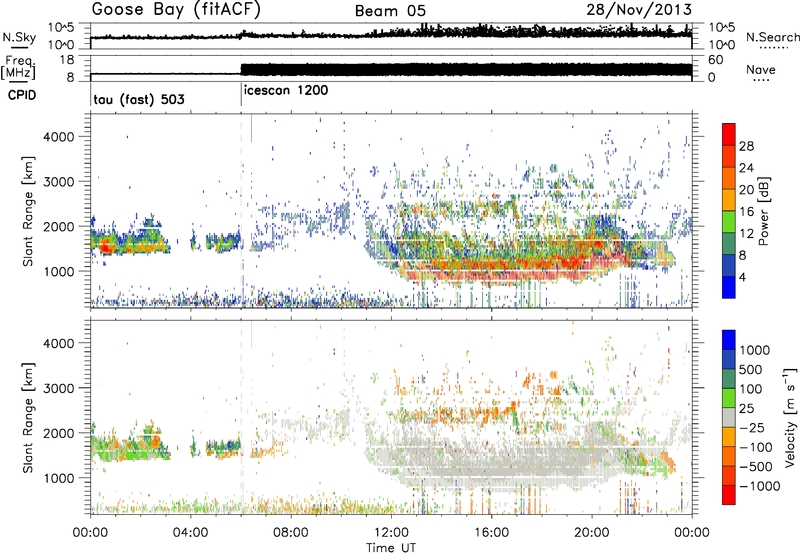Click the "60" tick on the Nave axis
This screenshot has height=554, width=800.
click(716, 60)
